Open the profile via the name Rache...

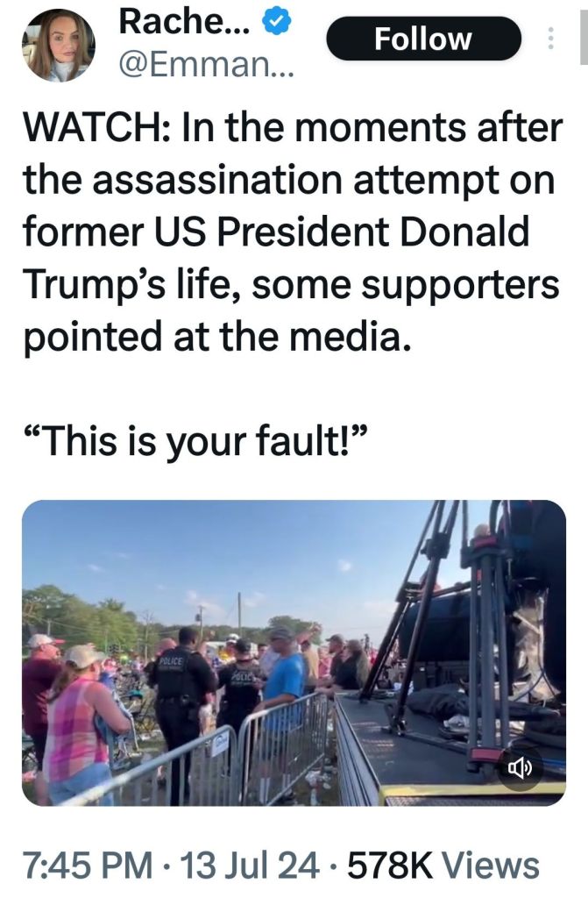(x=184, y=22)
